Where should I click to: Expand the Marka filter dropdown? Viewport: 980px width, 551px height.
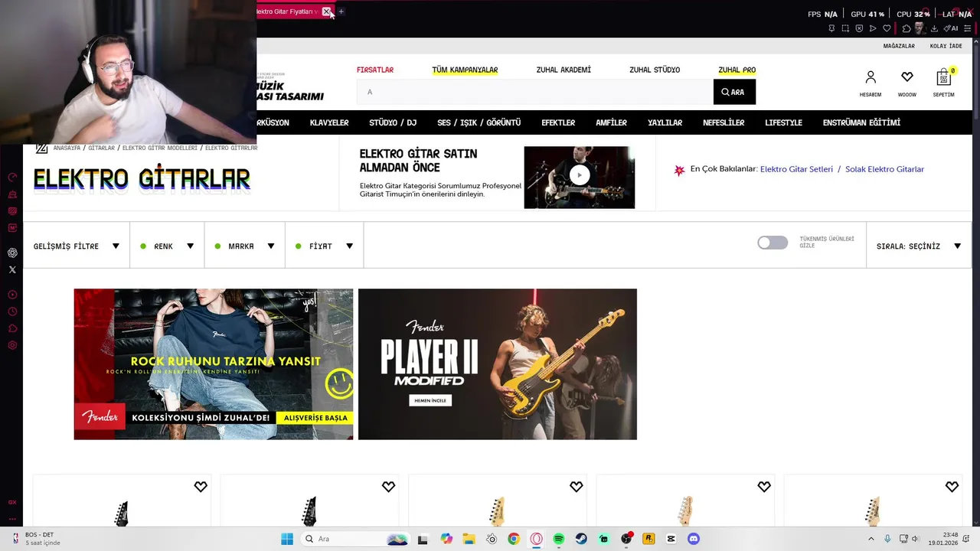[x=245, y=246]
